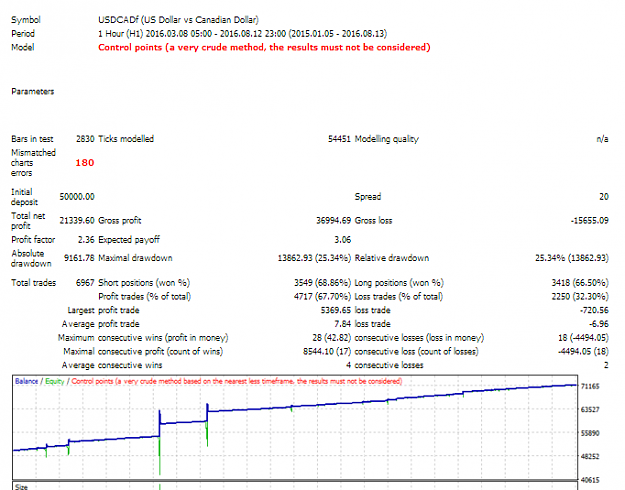Click the Modelling quality value n/a

[602, 139]
